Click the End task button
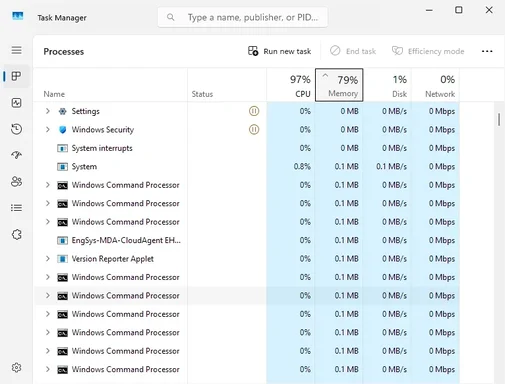Screen dimensions: 505x384 click(353, 51)
